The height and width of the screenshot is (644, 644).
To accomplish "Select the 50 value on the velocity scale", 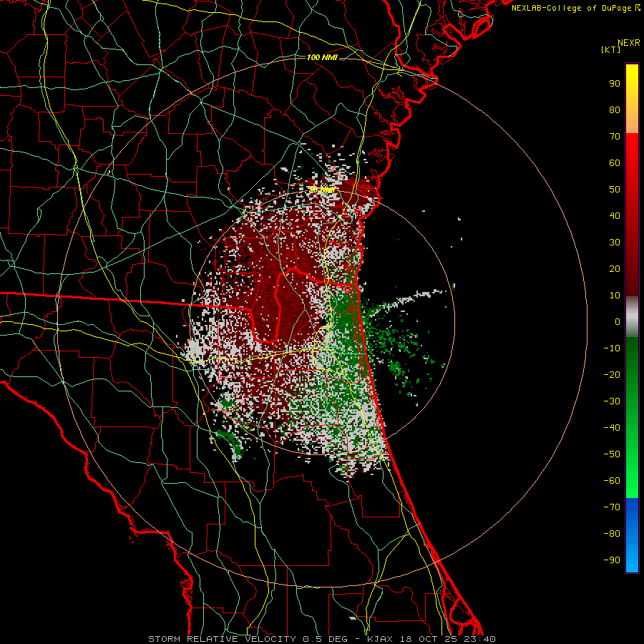I will (x=615, y=190).
